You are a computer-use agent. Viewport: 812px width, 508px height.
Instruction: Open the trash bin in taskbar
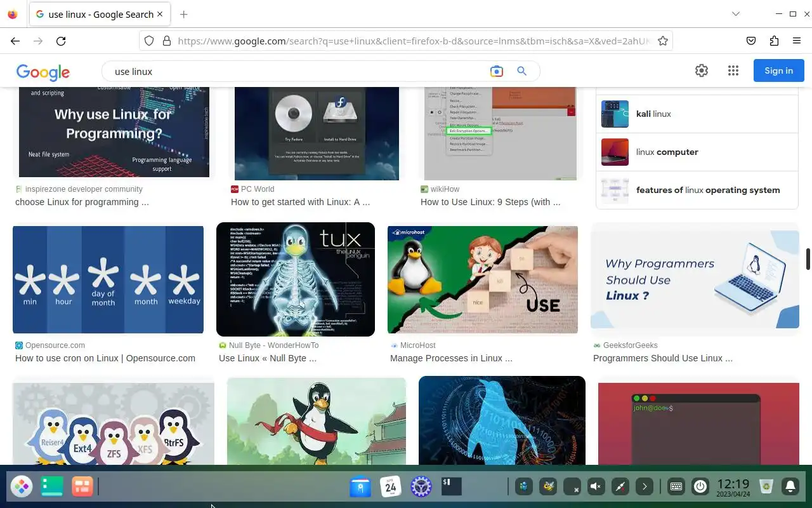[767, 487]
